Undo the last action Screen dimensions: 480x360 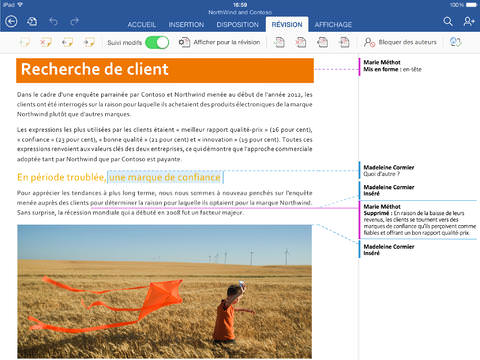(x=53, y=22)
